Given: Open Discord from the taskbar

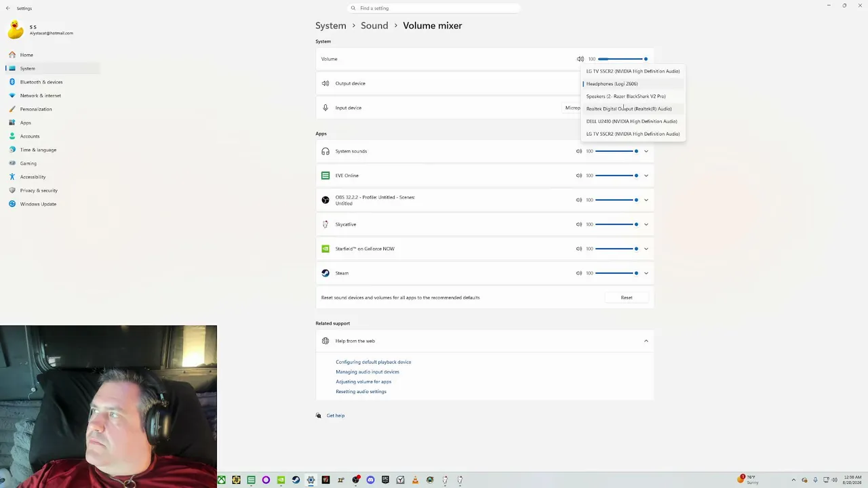Looking at the screenshot, I should [x=370, y=480].
